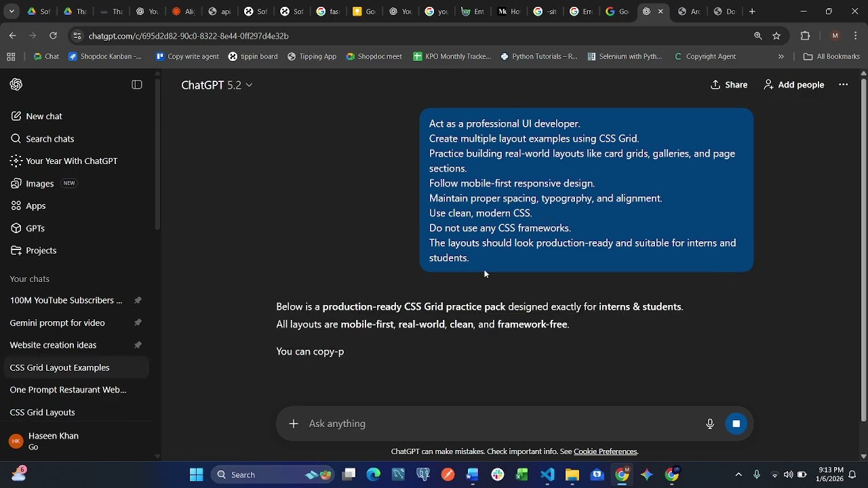The width and height of the screenshot is (868, 488).
Task: Open the tippin board bookmark
Action: coord(253,57)
